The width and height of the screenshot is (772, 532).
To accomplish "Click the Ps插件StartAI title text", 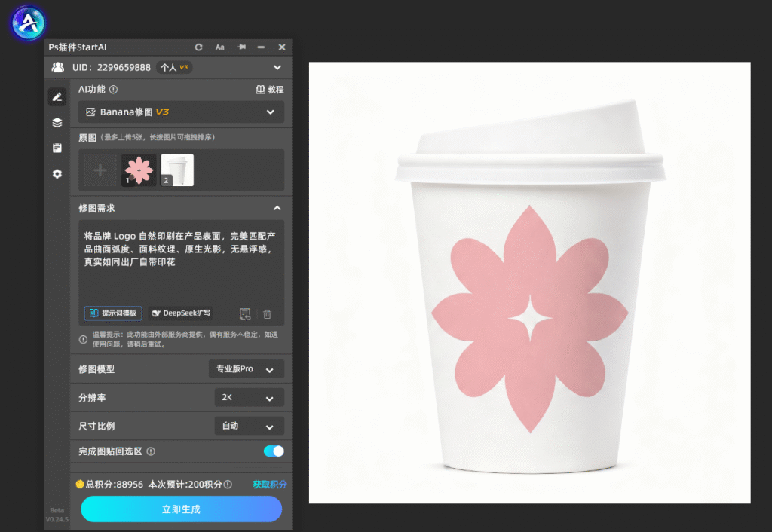I will [x=78, y=47].
